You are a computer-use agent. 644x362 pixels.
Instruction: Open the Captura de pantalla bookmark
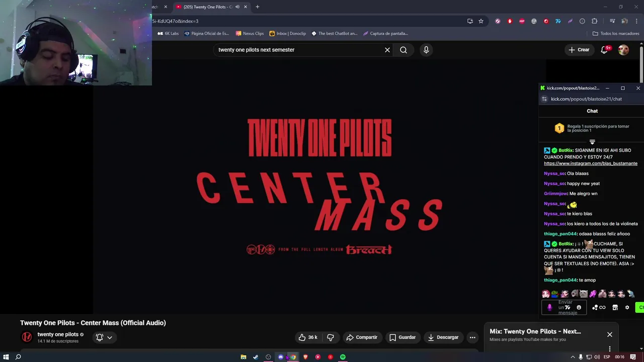pos(385,34)
